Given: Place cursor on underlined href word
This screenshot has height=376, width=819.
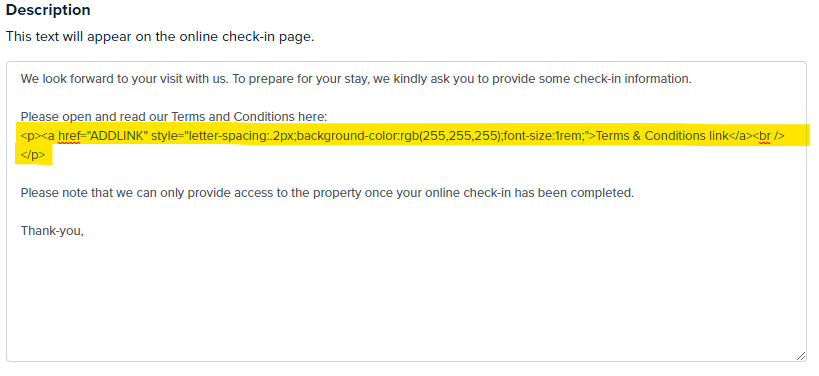Looking at the screenshot, I should [68, 136].
